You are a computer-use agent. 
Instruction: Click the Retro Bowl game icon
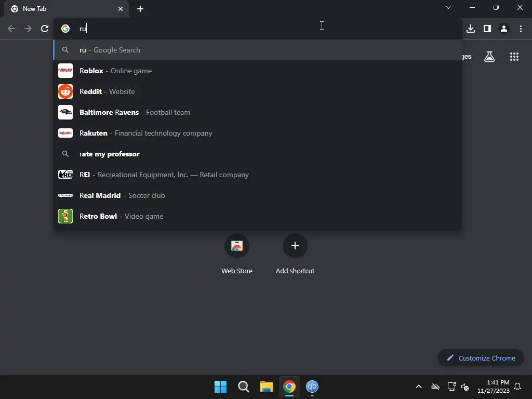[65, 216]
